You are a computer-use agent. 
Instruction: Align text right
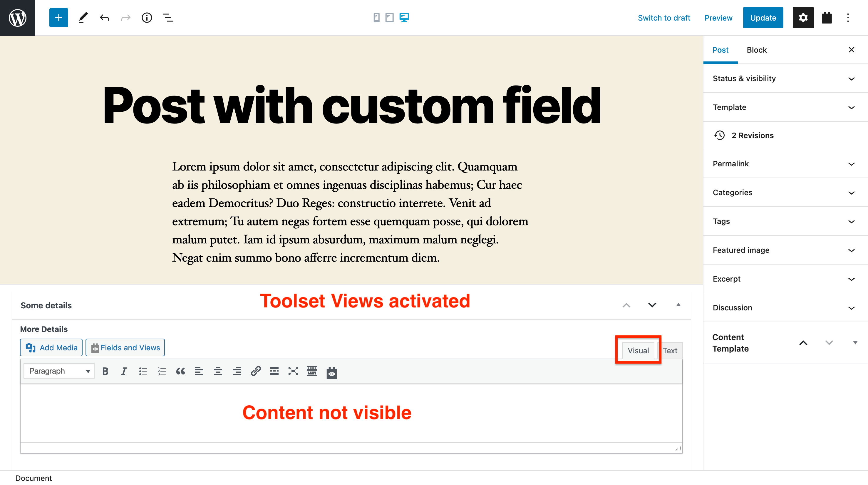tap(237, 372)
